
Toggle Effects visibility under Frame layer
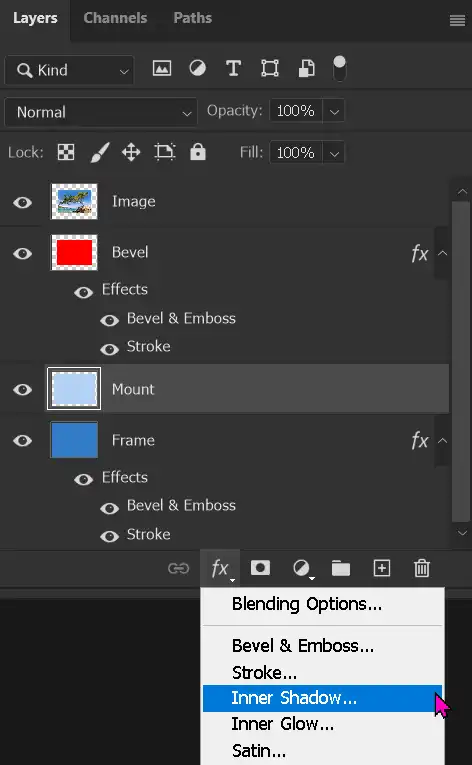pos(83,480)
